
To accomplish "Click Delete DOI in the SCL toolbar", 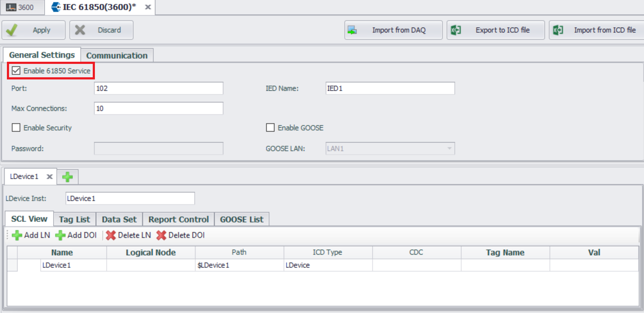I will click(x=180, y=235).
